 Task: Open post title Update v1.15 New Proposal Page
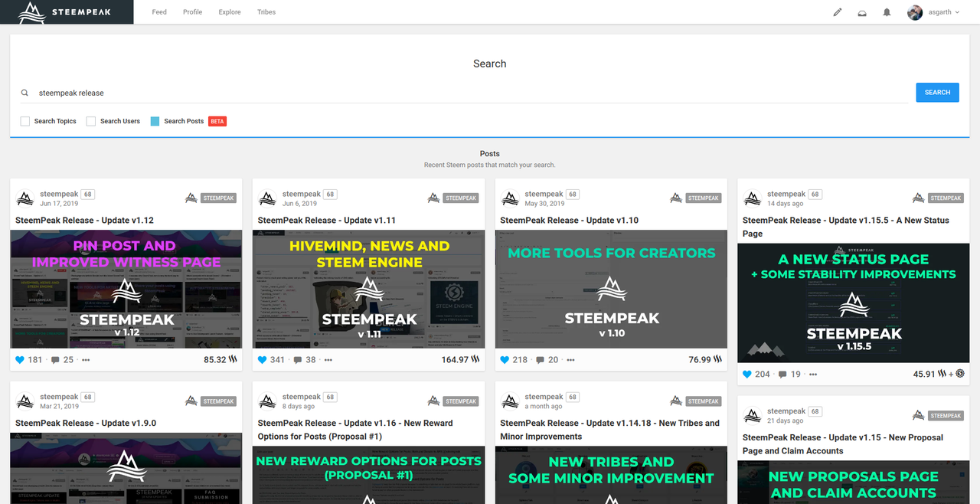[843, 444]
